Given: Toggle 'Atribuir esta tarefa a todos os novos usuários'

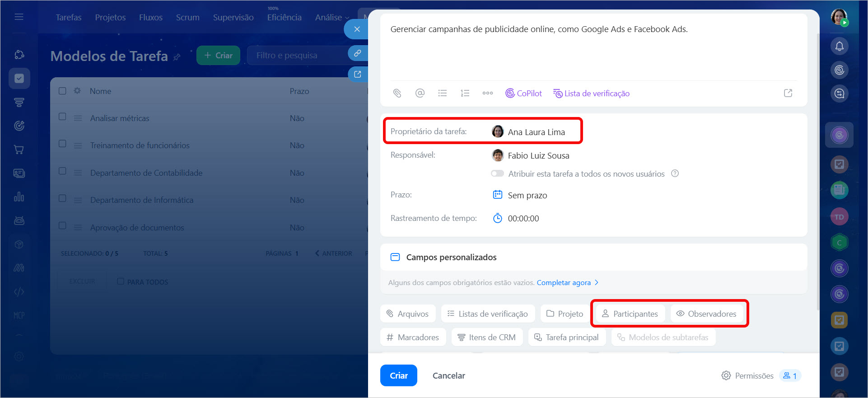Looking at the screenshot, I should 497,173.
